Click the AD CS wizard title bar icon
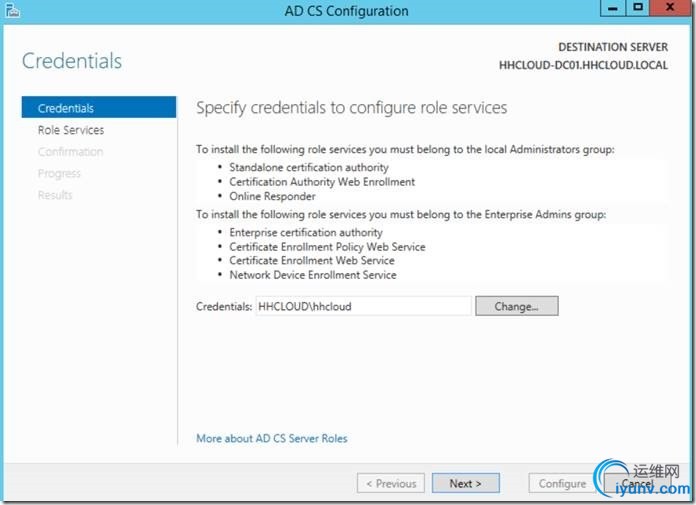The width and height of the screenshot is (696, 505). click(12, 11)
